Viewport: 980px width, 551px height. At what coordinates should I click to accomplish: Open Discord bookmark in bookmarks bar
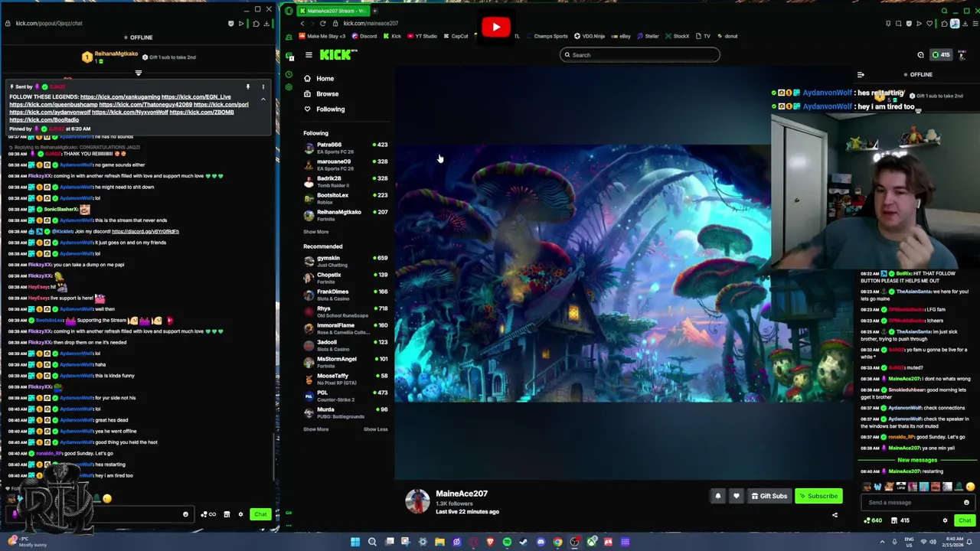click(x=364, y=36)
